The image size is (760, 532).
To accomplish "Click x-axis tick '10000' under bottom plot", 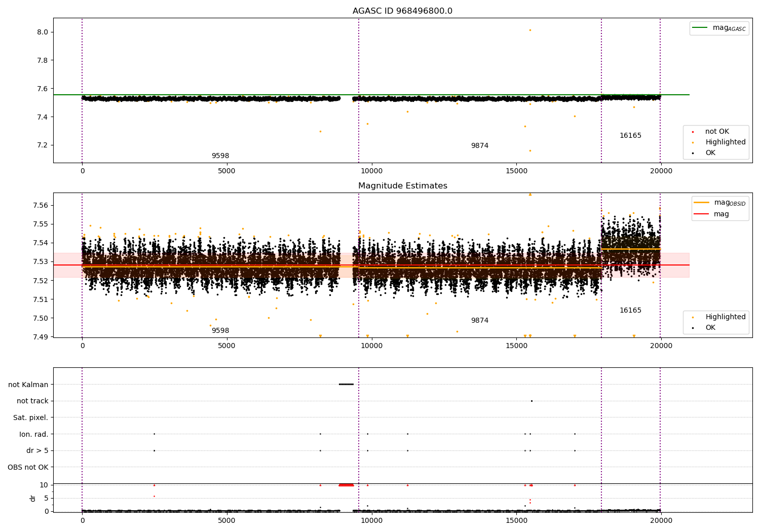I will point(371,521).
